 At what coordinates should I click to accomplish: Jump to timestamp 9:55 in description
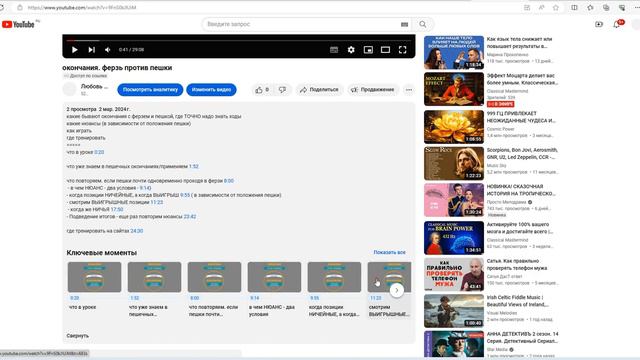tap(185, 195)
